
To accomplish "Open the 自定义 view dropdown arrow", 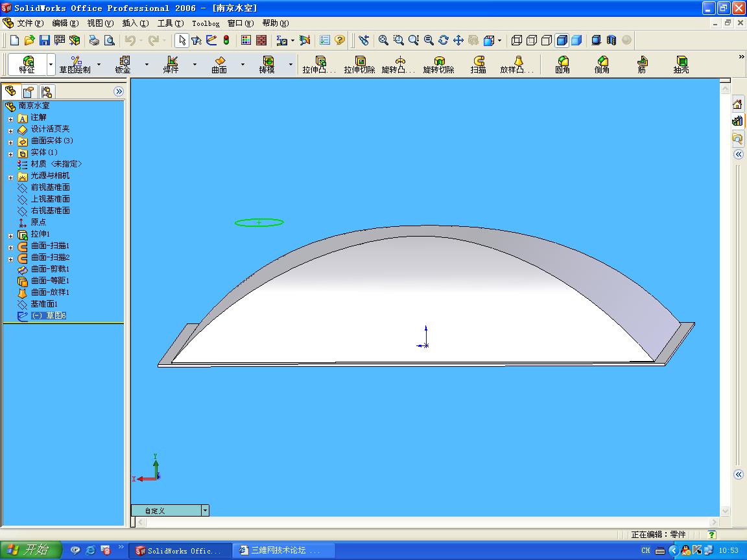I will [205, 511].
